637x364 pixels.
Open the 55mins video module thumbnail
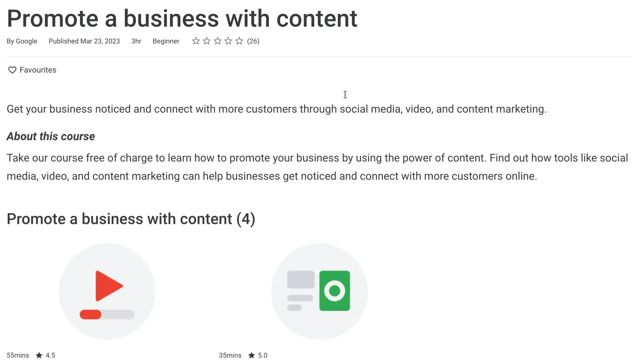(x=107, y=292)
